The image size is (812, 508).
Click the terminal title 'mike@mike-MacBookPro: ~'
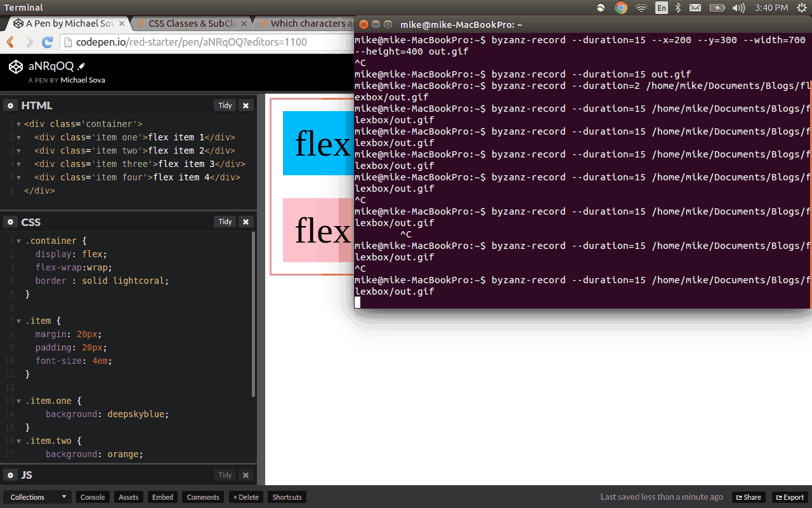point(461,25)
